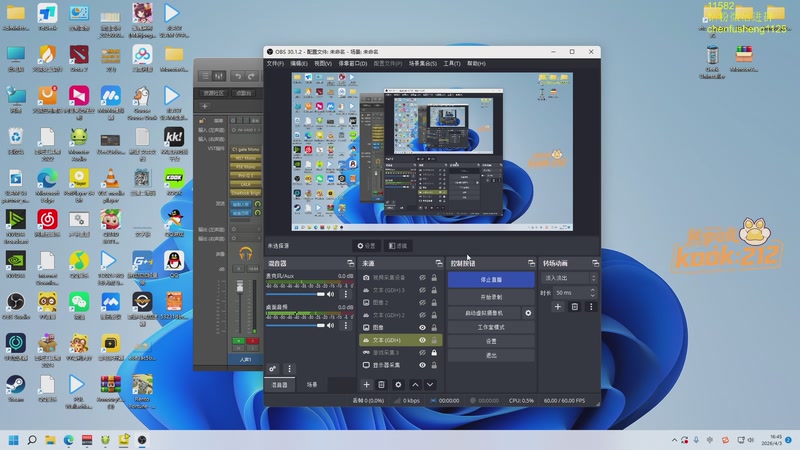800x450 pixels.
Task: Add a transition with plus icon
Action: pos(558,307)
